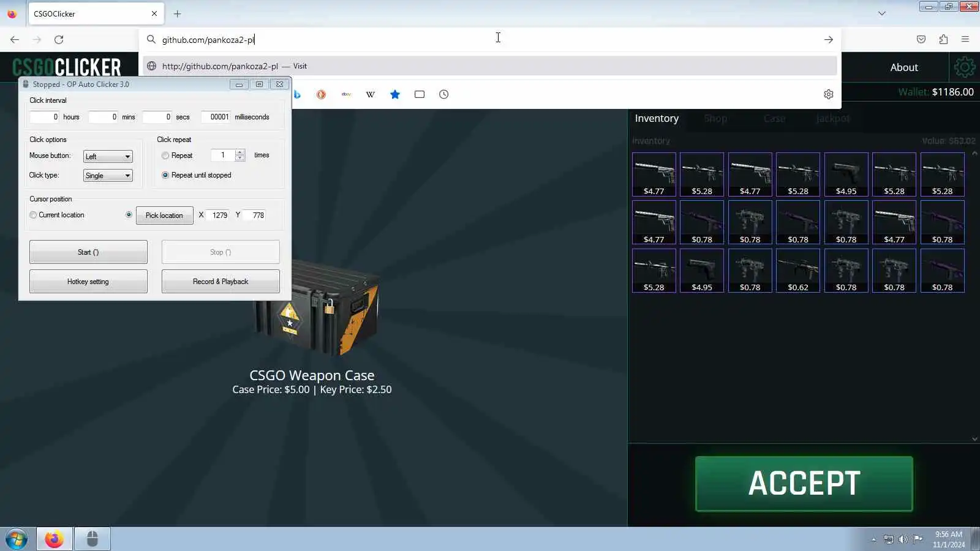This screenshot has height=551, width=980.
Task: Select Current location radio button
Action: (x=33, y=215)
